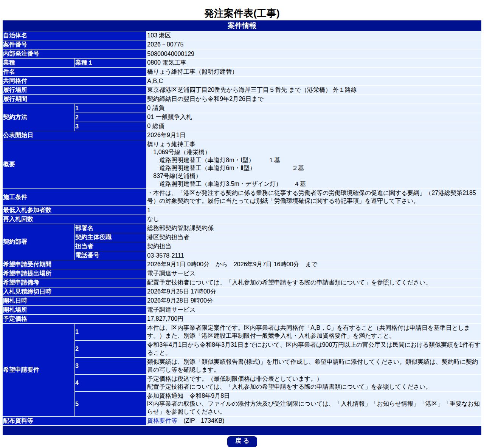484x448 pixels.
Task: Select the 配布資料等 label cell
Action: pos(74,421)
